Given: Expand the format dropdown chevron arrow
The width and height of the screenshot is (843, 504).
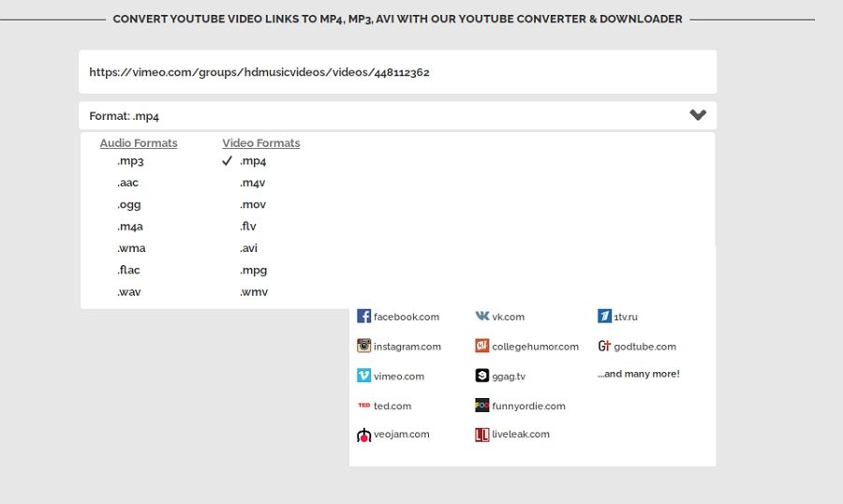Looking at the screenshot, I should coord(698,115).
